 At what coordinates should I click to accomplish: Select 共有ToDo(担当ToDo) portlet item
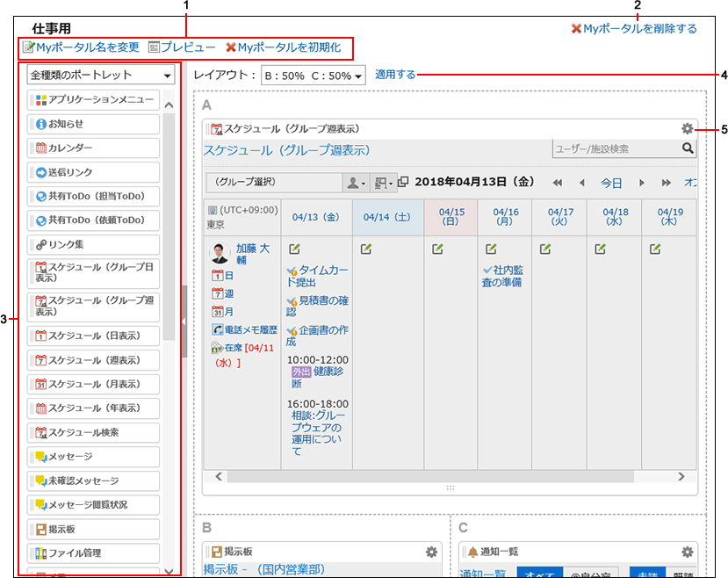(x=93, y=197)
